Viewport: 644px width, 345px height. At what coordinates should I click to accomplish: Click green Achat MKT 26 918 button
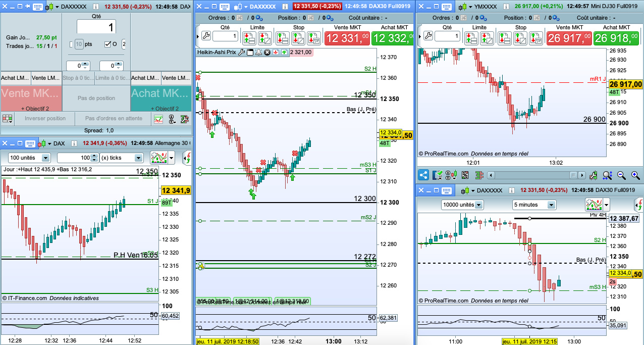point(617,38)
